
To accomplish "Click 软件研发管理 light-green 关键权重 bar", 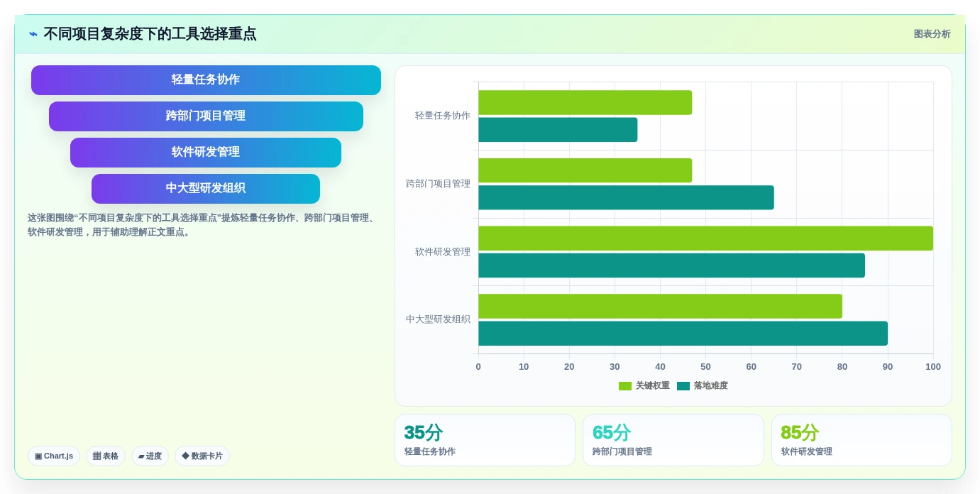I will (x=706, y=238).
